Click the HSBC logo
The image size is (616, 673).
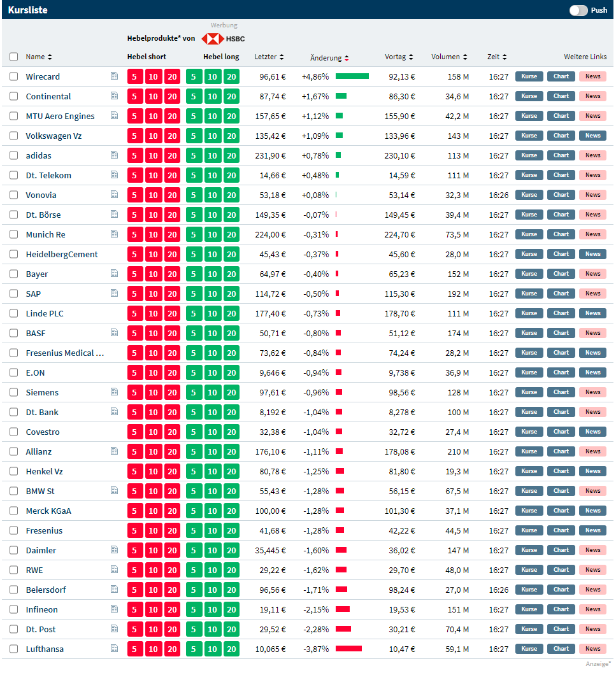click(224, 39)
